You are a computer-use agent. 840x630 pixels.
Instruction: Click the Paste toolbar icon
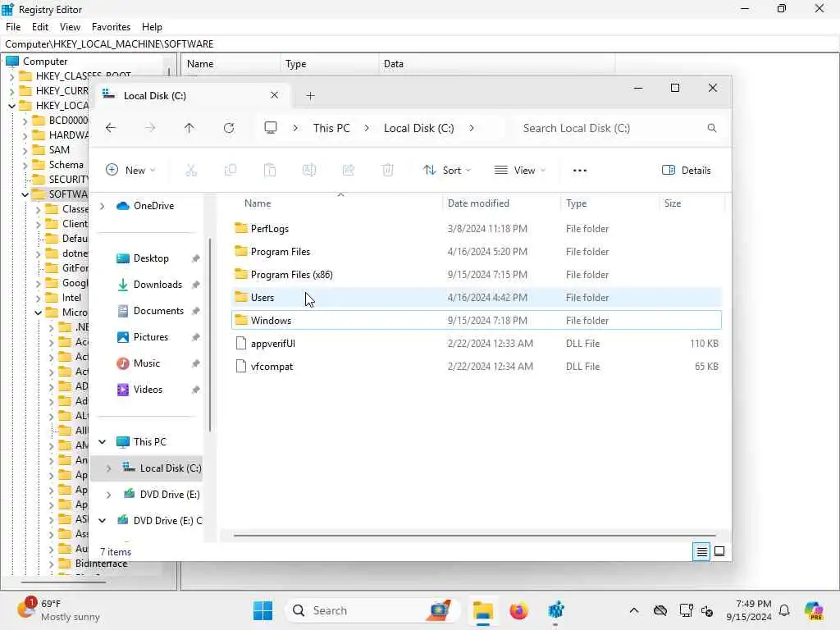(x=270, y=171)
